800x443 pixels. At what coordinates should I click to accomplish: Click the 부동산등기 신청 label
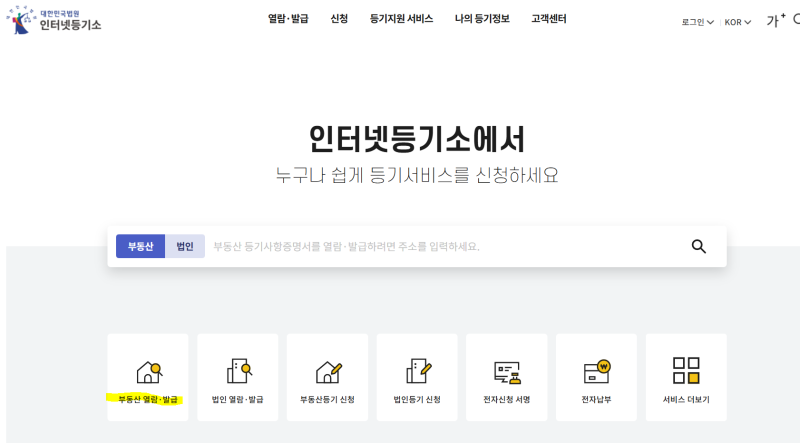328,399
